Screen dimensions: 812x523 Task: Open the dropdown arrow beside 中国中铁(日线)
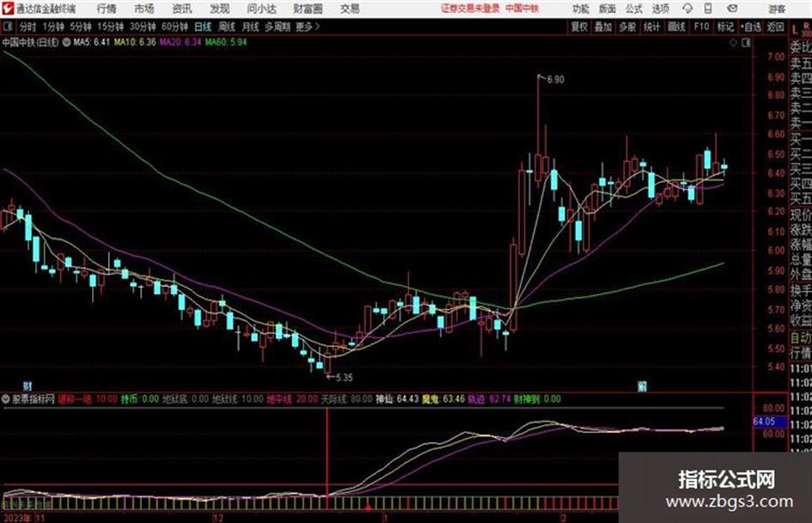[67, 42]
